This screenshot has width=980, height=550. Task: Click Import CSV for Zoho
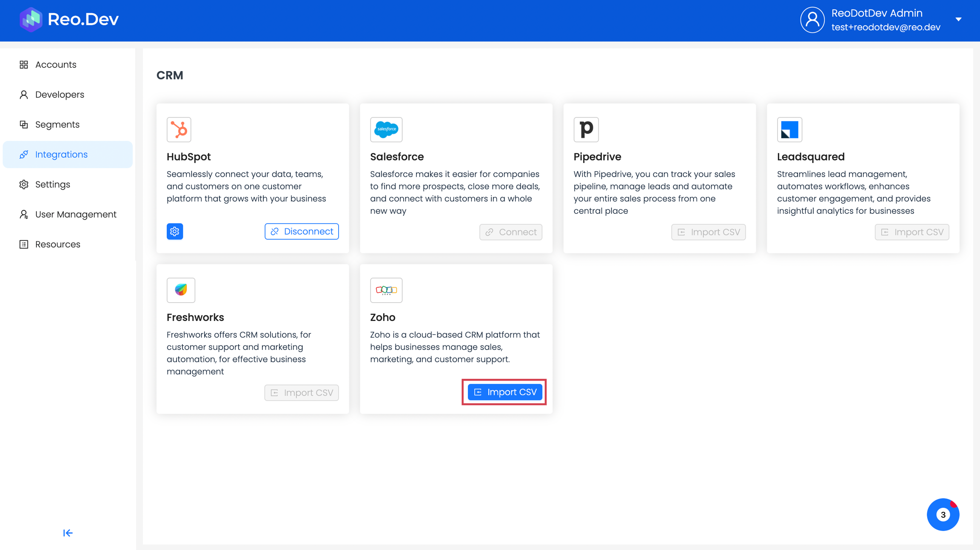(505, 392)
